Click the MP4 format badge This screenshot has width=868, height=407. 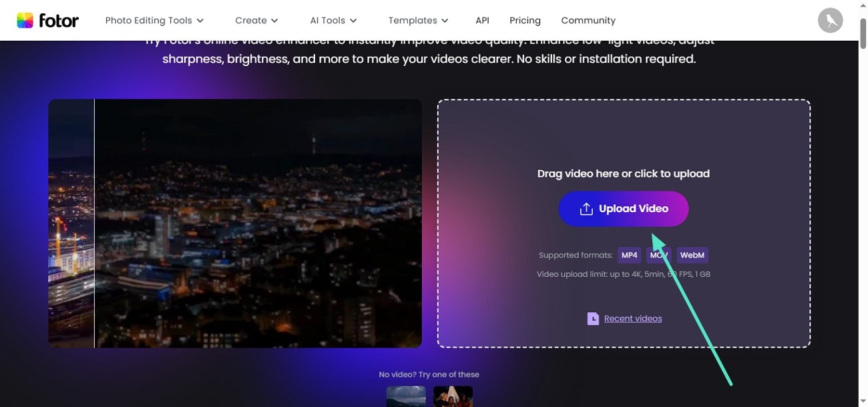pyautogui.click(x=629, y=256)
